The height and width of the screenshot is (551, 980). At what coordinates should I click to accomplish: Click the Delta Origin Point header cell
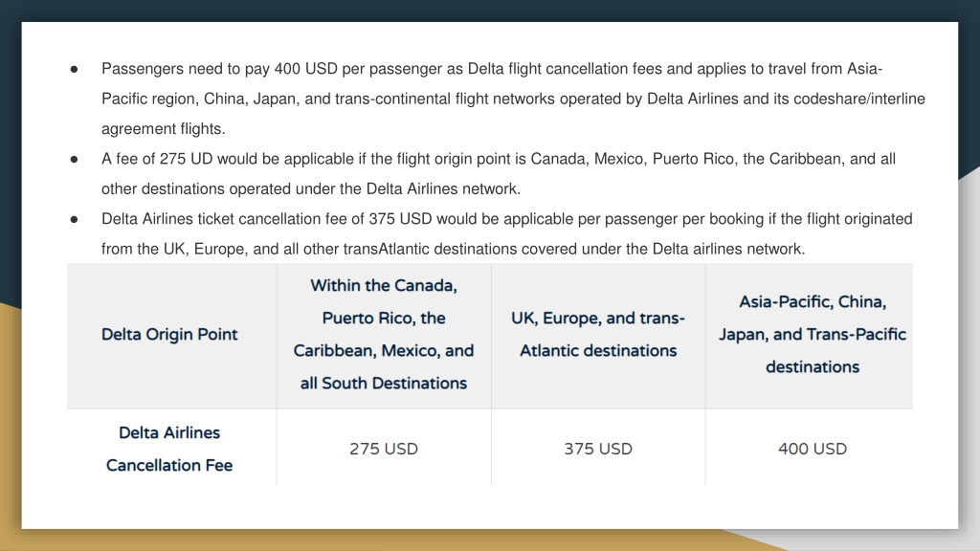click(171, 336)
